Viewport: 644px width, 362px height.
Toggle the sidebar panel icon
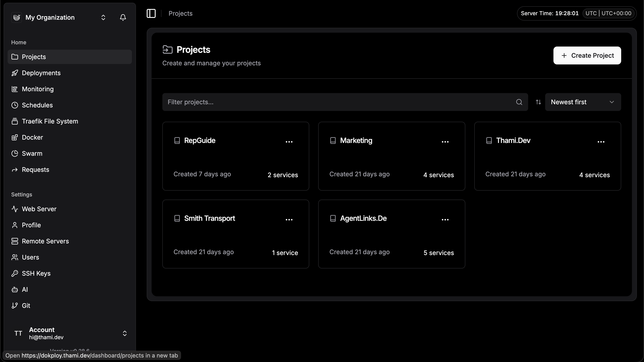(x=151, y=13)
